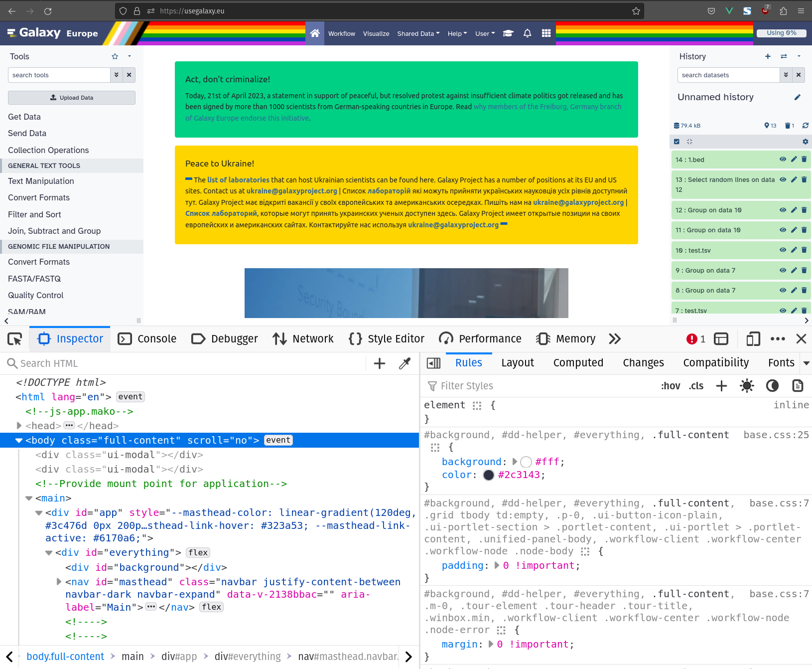
Task: Open the User dropdown menu
Action: 485,33
